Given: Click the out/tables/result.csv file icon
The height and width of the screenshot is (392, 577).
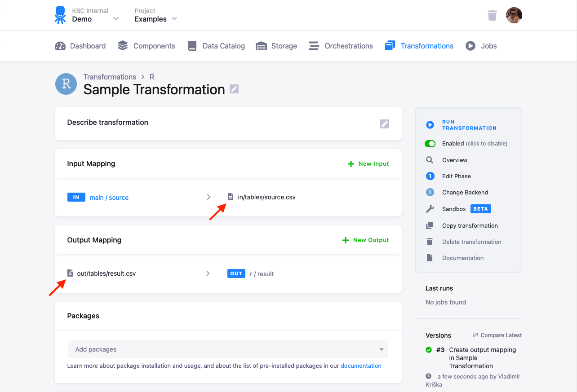Looking at the screenshot, I should tap(70, 273).
